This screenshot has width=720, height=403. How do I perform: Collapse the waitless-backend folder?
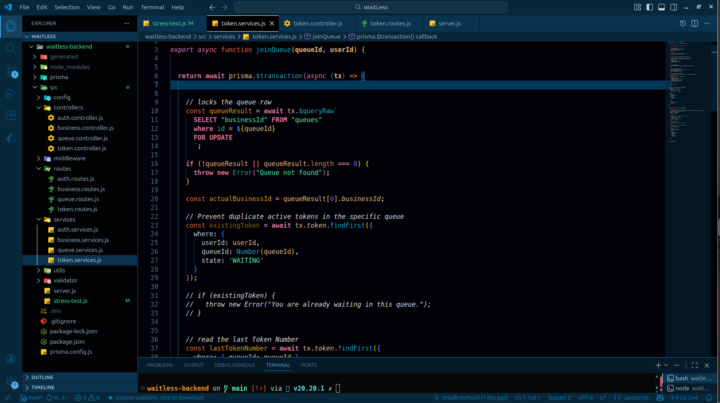79,46
